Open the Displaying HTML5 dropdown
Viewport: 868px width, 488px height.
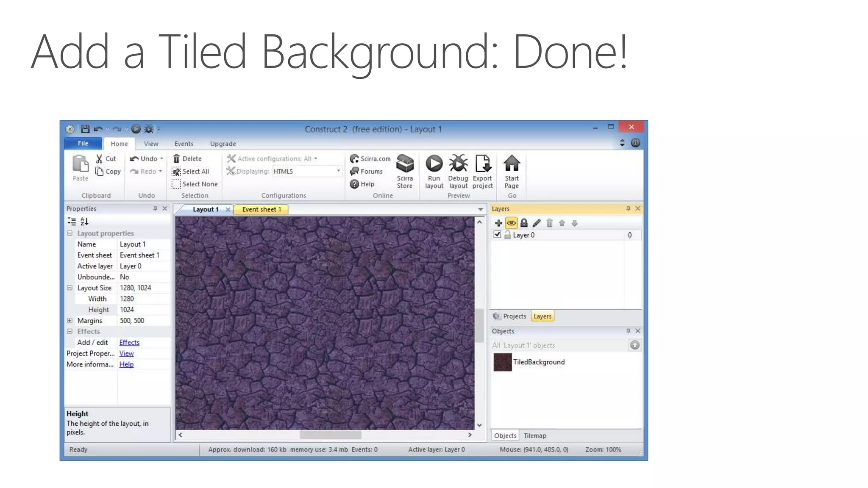point(338,171)
